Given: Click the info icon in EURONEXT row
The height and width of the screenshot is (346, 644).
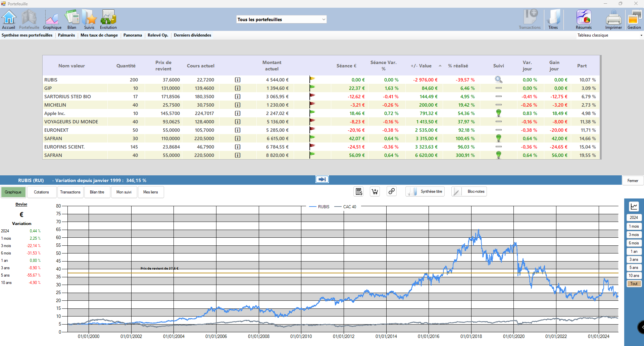Looking at the screenshot, I should [x=238, y=130].
